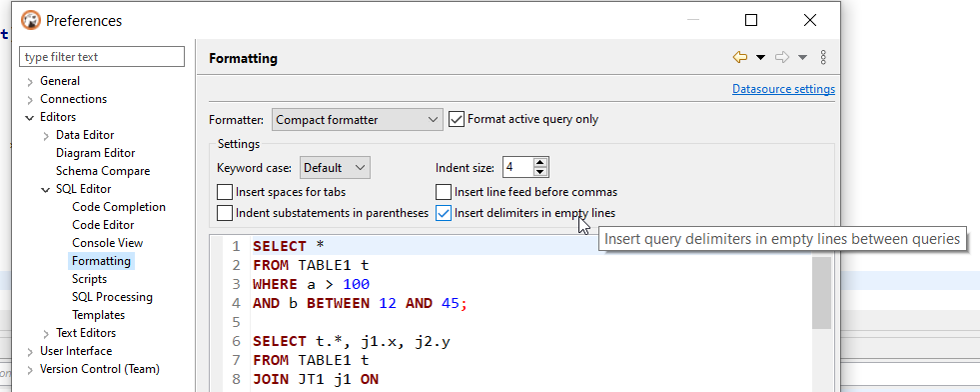Select Code Completion preferences page
980x392 pixels.
point(119,207)
